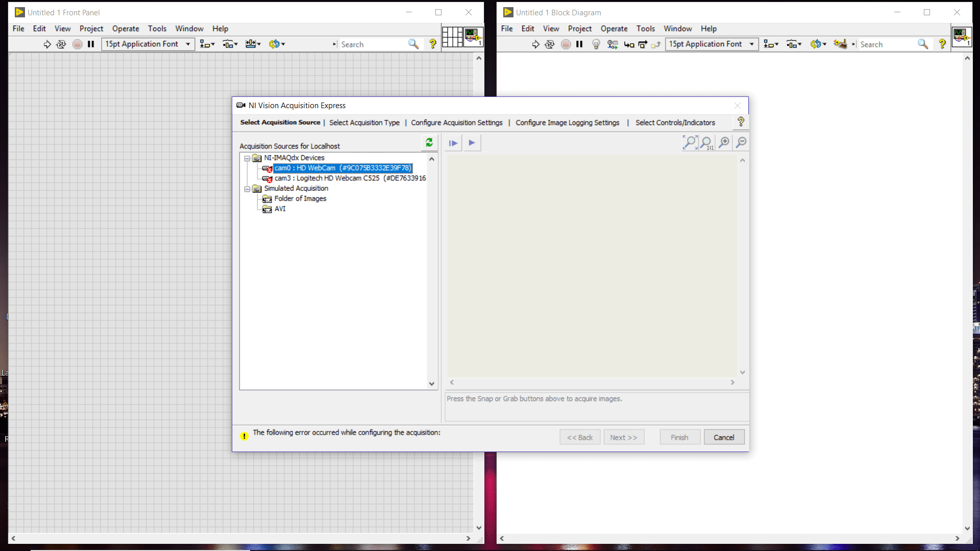This screenshot has width=980, height=551.
Task: Click the Pause button in Block Diagram toolbar
Action: (579, 44)
